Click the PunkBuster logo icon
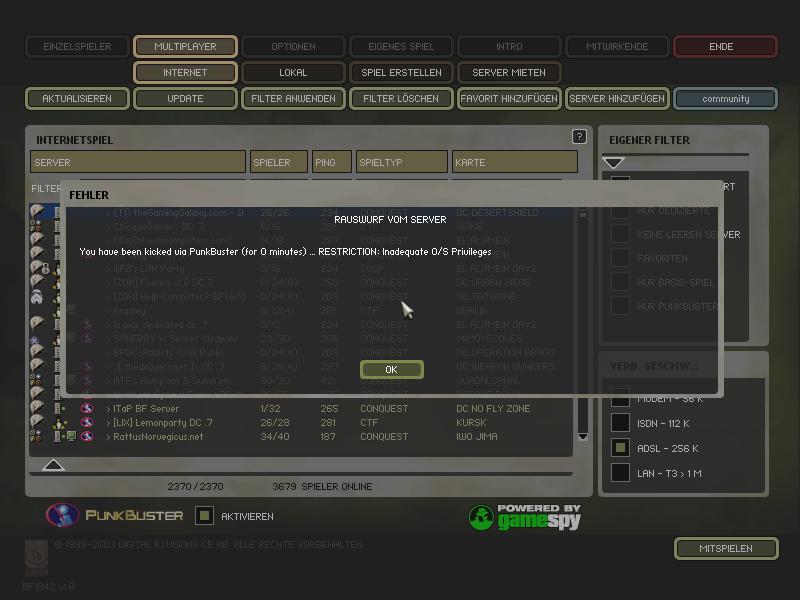Viewport: 800px width, 600px height. [x=62, y=515]
